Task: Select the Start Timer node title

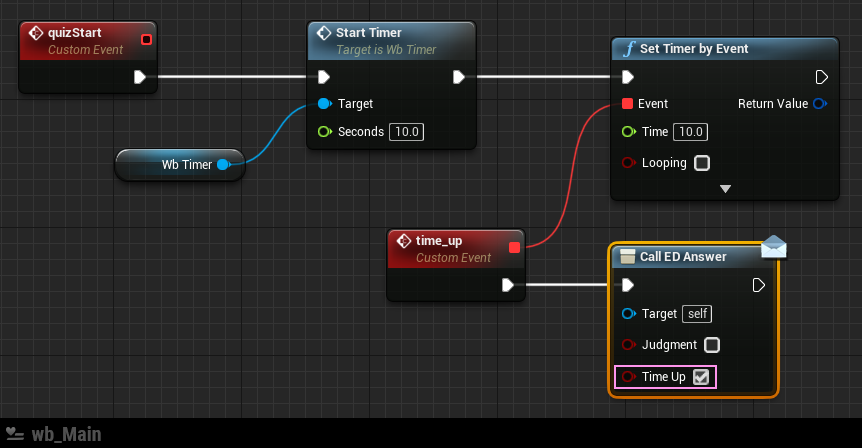Action: point(368,33)
